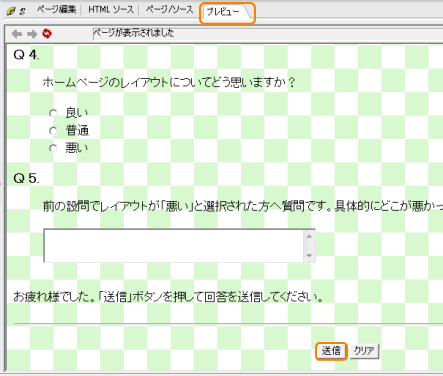Click the text area scroll-down arrow
This screenshot has height=376, width=443.
(309, 255)
